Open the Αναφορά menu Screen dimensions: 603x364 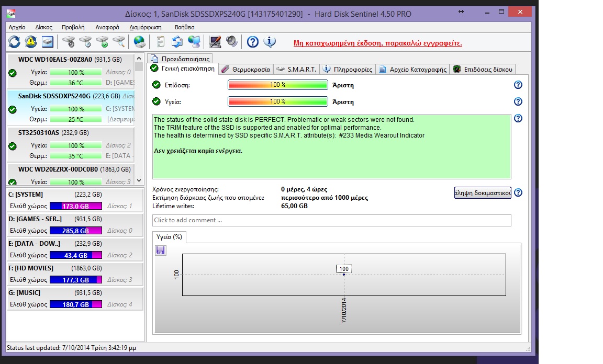pos(107,27)
